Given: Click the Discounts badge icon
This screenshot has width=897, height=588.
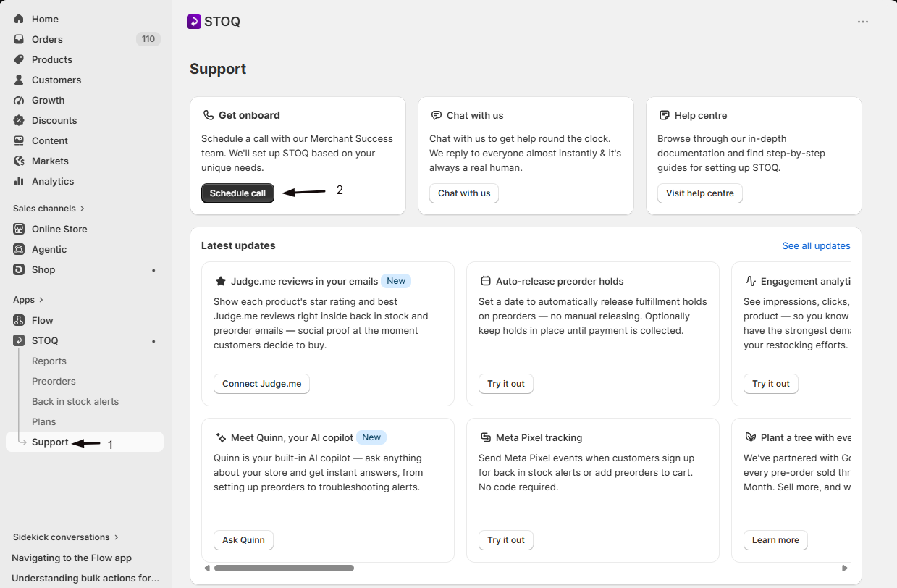Looking at the screenshot, I should (x=19, y=120).
